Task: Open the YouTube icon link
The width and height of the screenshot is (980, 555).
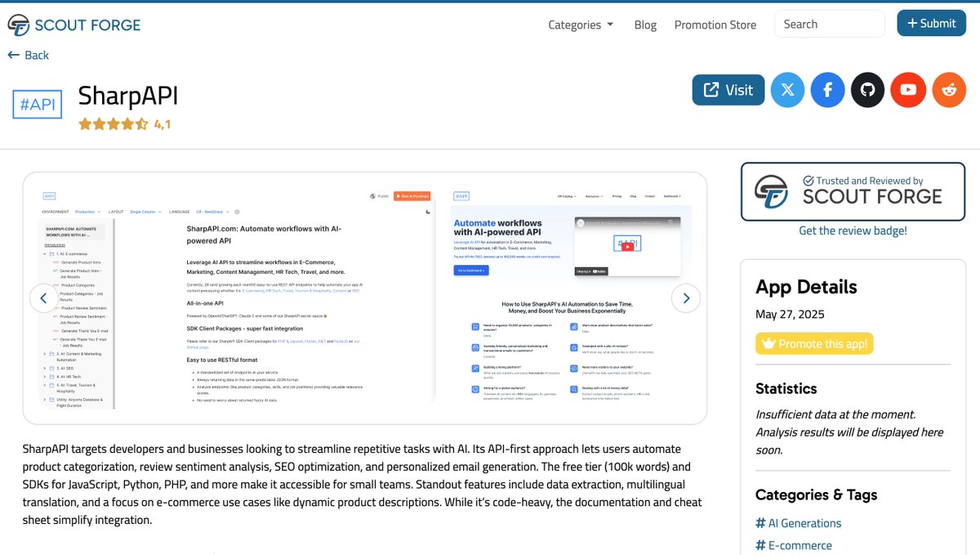Action: (908, 90)
